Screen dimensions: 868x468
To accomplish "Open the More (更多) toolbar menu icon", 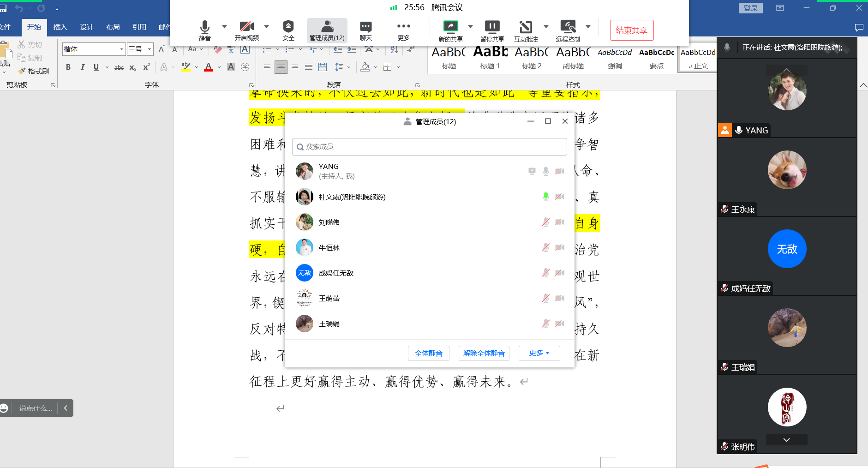I will tap(403, 27).
